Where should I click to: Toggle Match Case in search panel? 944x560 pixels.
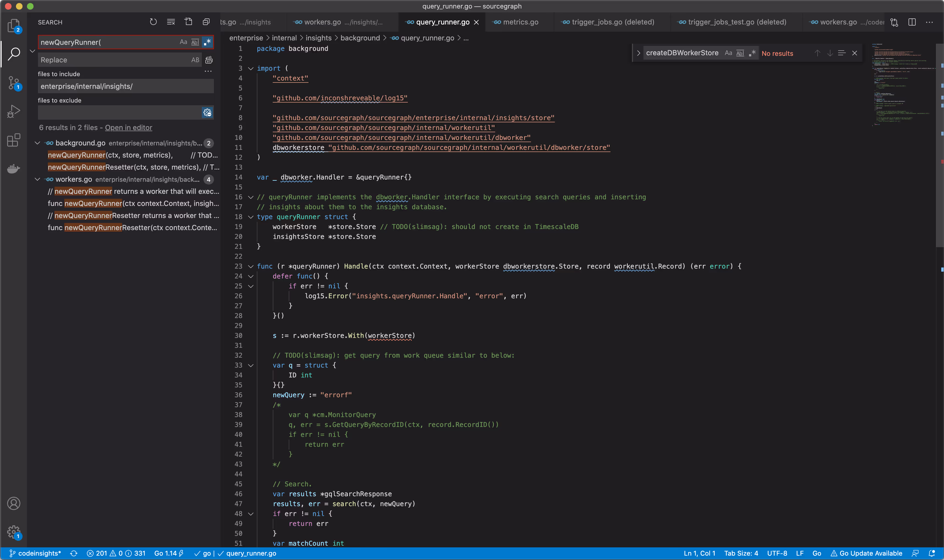tap(183, 42)
